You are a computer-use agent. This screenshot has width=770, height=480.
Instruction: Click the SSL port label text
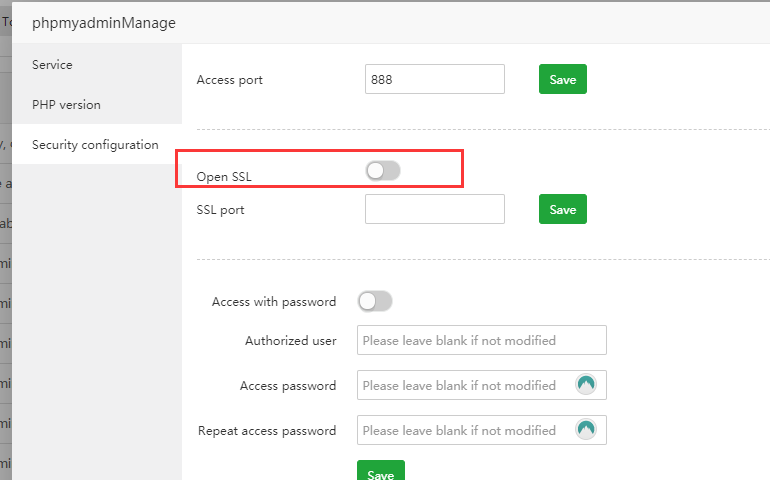click(221, 210)
